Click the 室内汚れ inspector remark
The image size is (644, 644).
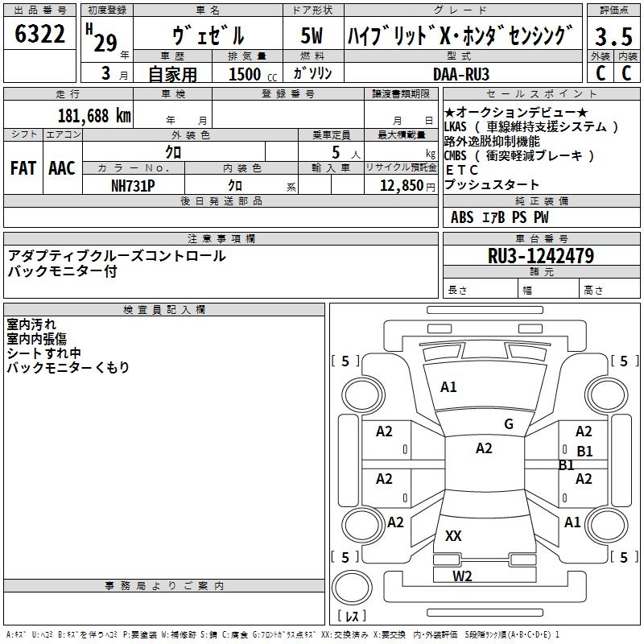pos(31,324)
